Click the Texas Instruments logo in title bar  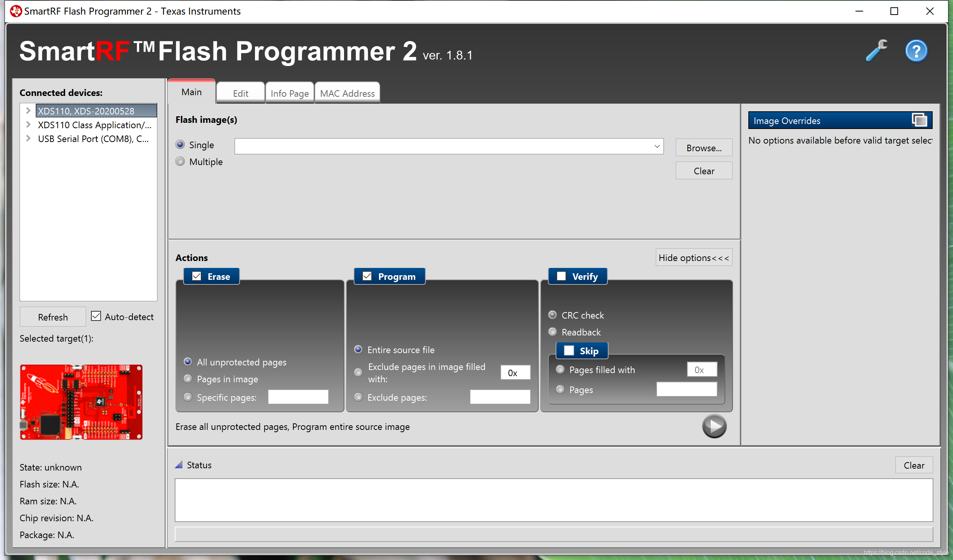(16, 11)
